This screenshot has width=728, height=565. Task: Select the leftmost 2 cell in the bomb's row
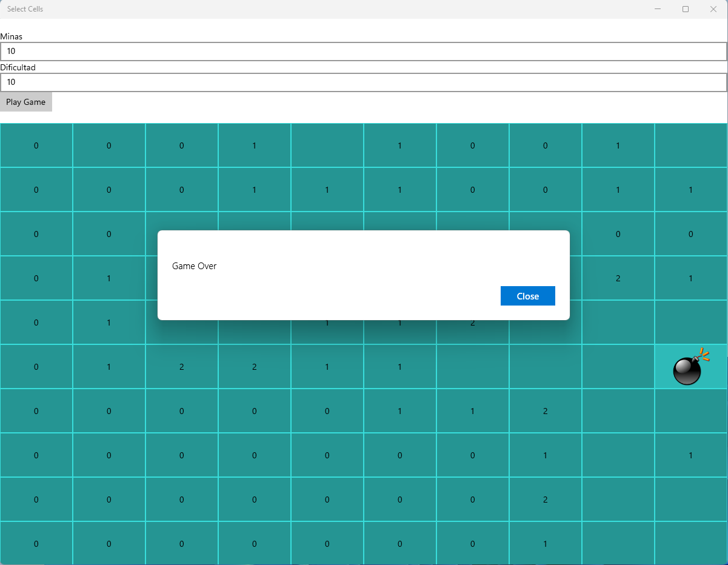pyautogui.click(x=182, y=367)
